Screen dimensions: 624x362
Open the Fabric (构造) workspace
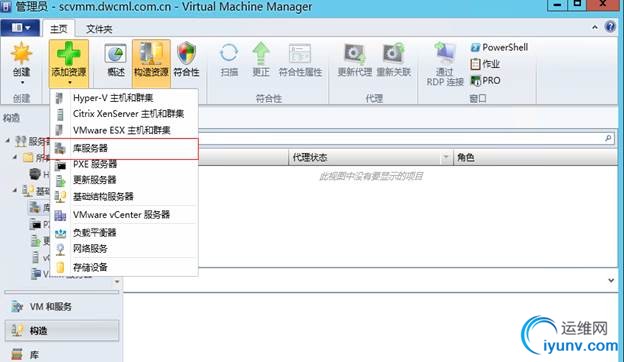tap(62, 331)
